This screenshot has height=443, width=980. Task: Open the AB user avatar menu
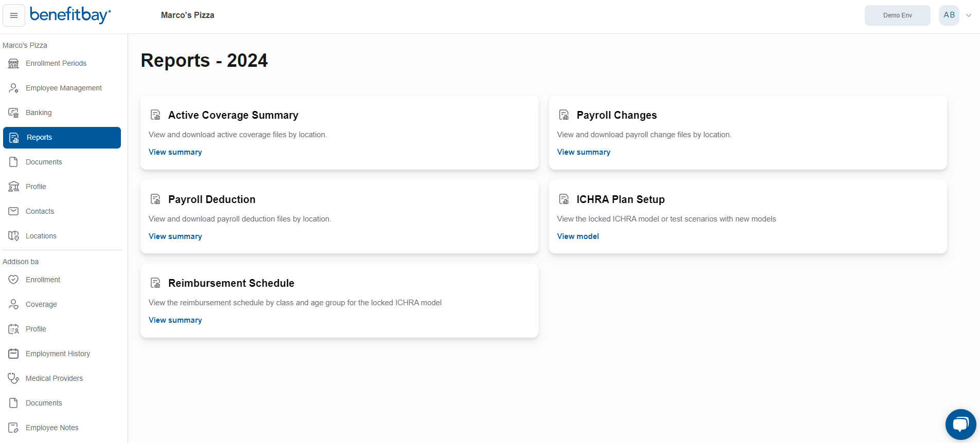[x=949, y=15]
